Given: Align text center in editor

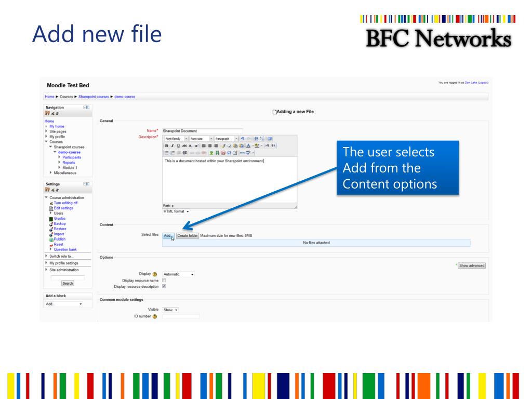Looking at the screenshot, I should 210,146.
